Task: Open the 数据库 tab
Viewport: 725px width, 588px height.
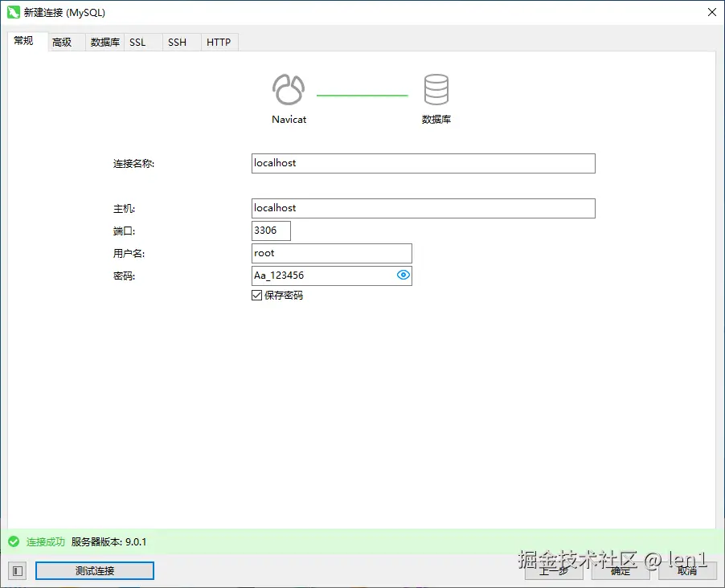Action: coord(105,43)
